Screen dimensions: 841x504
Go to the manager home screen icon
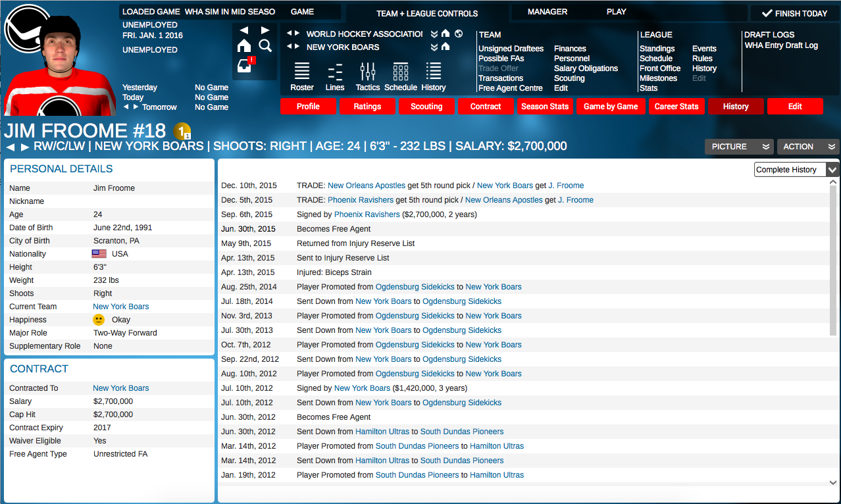pos(244,45)
